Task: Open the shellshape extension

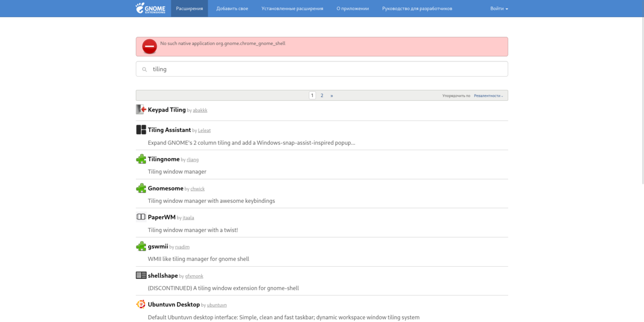Action: [163, 275]
